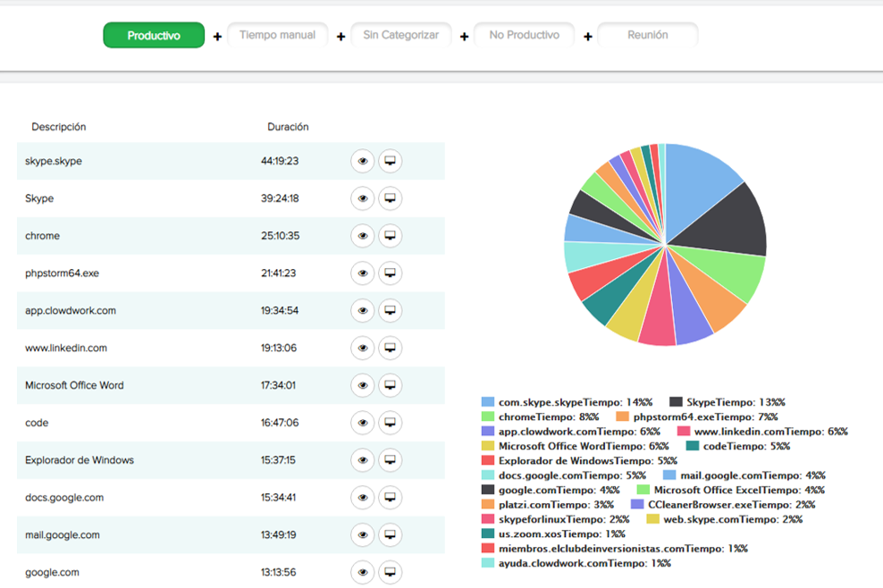Open the Sin Categorizar tab
The image size is (883, 588).
click(401, 35)
